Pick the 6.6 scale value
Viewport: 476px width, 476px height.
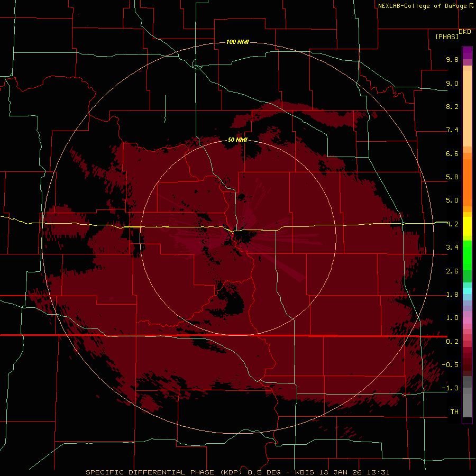tap(452, 153)
